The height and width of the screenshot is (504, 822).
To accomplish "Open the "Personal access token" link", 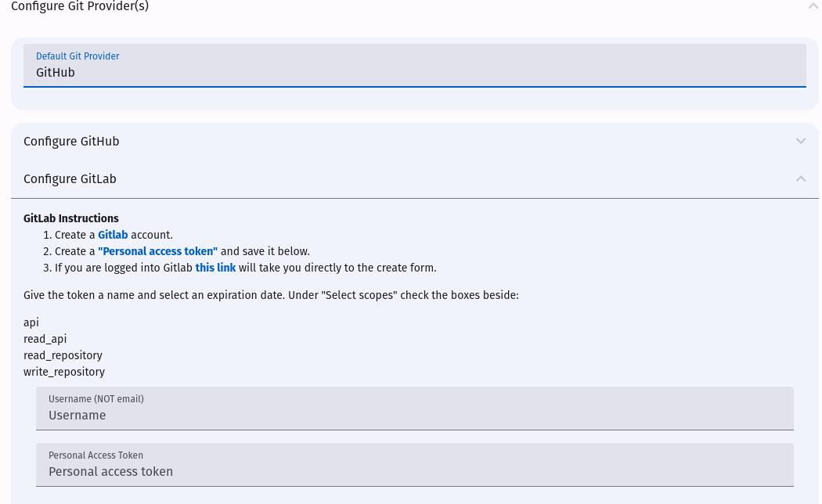I will coord(158,251).
